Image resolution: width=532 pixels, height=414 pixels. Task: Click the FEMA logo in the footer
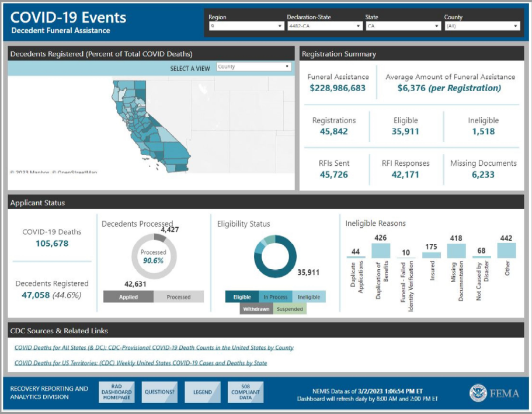click(x=494, y=392)
